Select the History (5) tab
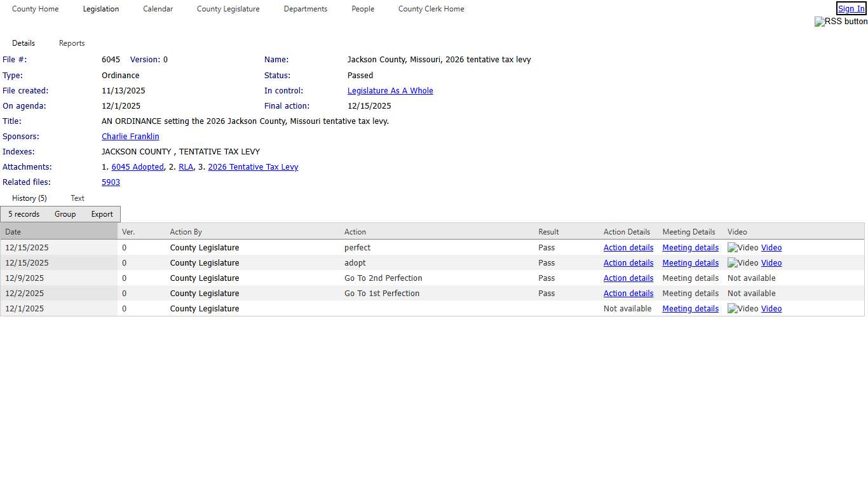Viewport: 868px width, 488px height. pos(29,198)
